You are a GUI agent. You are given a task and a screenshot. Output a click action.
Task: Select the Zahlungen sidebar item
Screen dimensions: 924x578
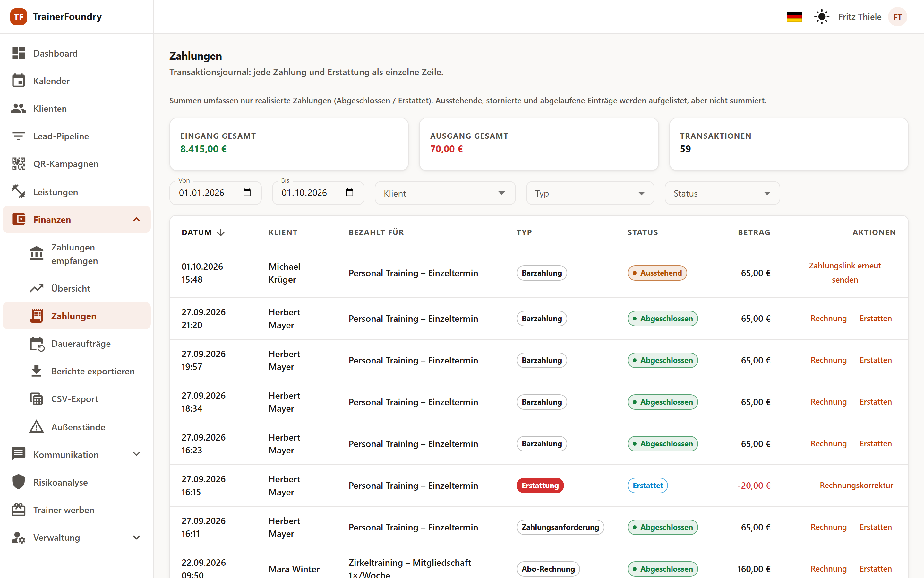click(76, 316)
